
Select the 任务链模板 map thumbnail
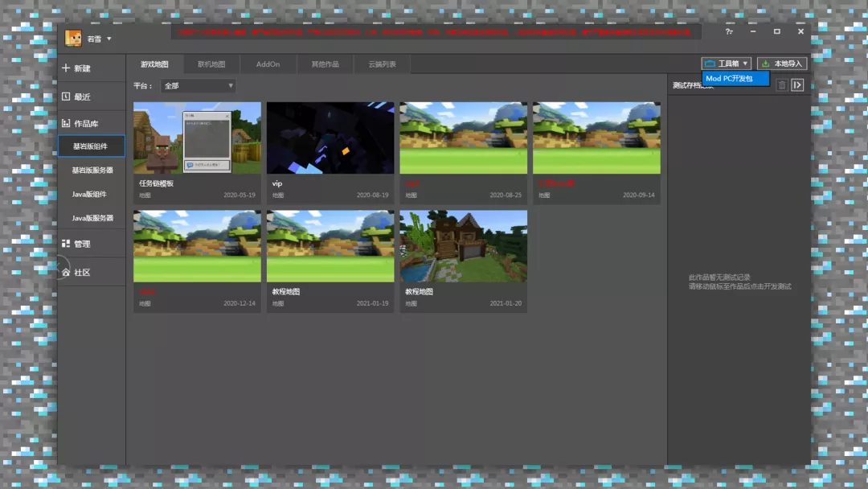[197, 138]
